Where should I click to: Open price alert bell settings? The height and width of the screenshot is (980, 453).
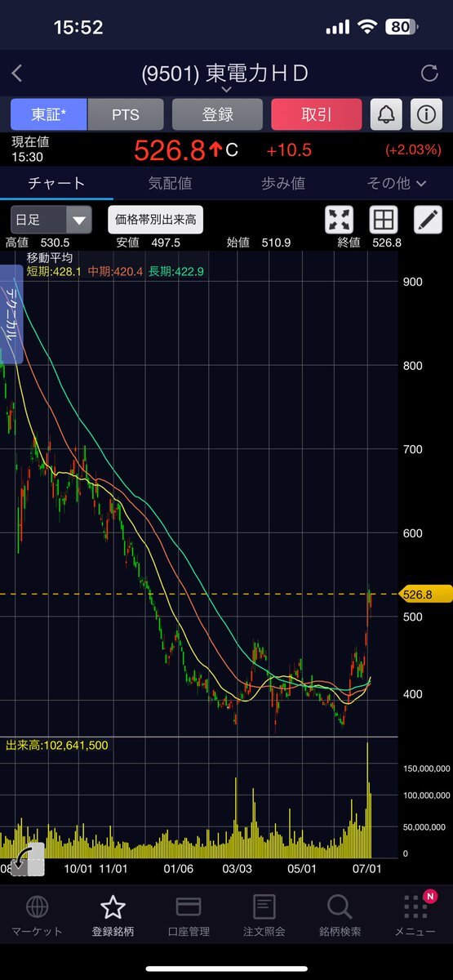click(386, 115)
